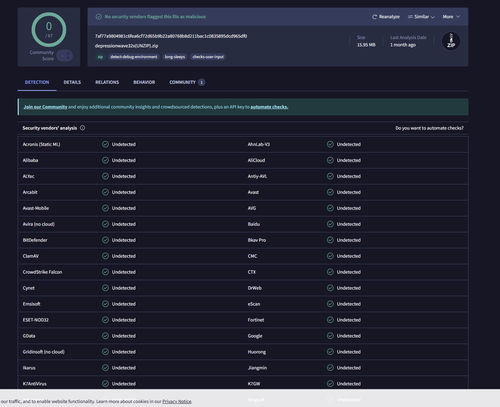
Task: Open the Details tab
Action: (x=72, y=82)
